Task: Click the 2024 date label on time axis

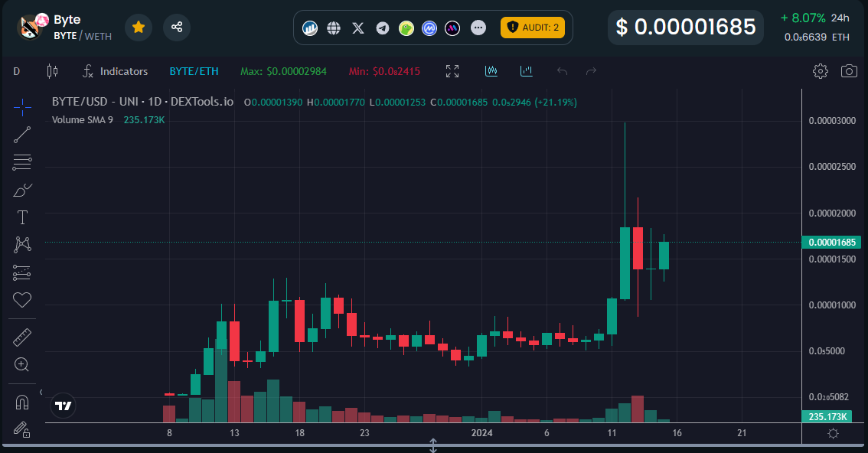Action: coord(481,433)
